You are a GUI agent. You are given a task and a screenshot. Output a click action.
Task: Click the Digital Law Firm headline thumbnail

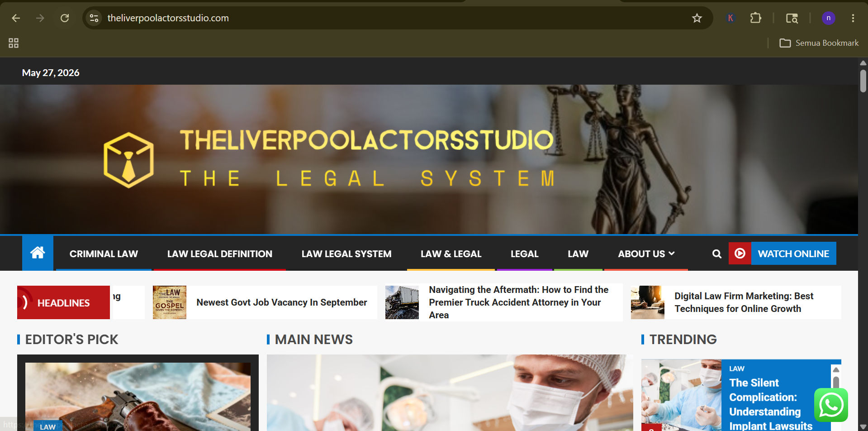coord(648,302)
